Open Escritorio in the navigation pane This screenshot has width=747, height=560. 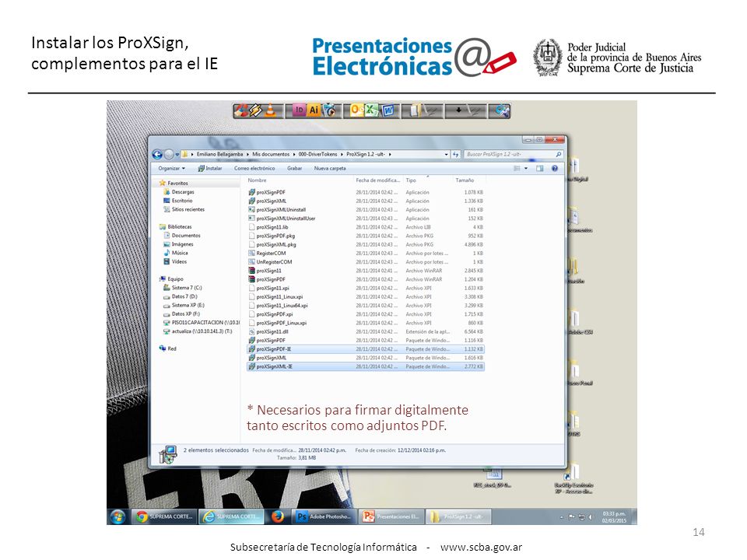pos(182,201)
